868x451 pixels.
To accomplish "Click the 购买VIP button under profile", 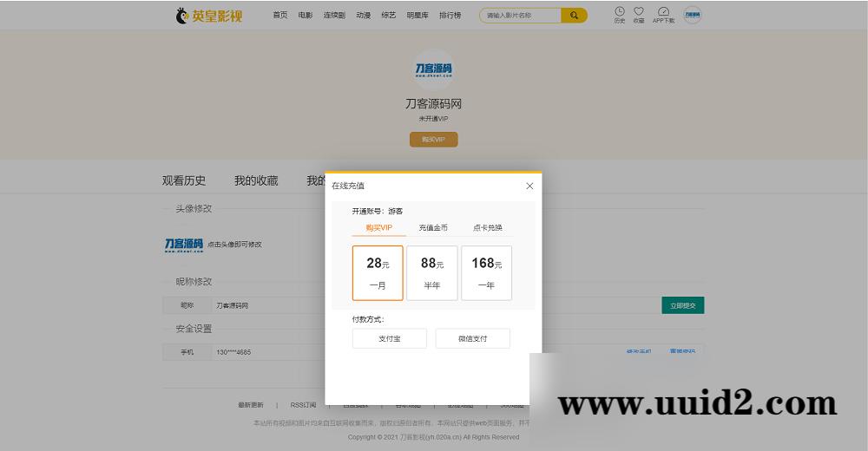I will click(433, 140).
